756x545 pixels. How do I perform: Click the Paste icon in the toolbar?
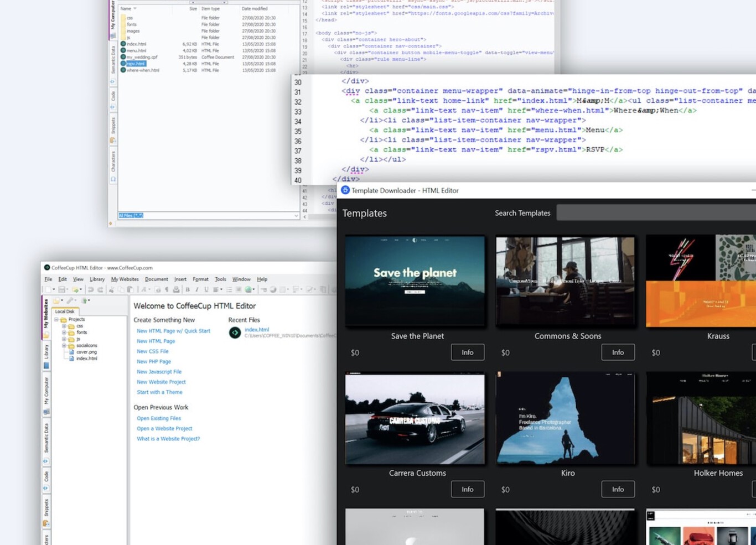[x=130, y=290]
